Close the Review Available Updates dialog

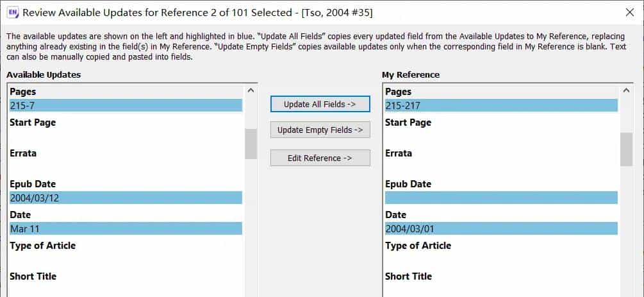(629, 12)
